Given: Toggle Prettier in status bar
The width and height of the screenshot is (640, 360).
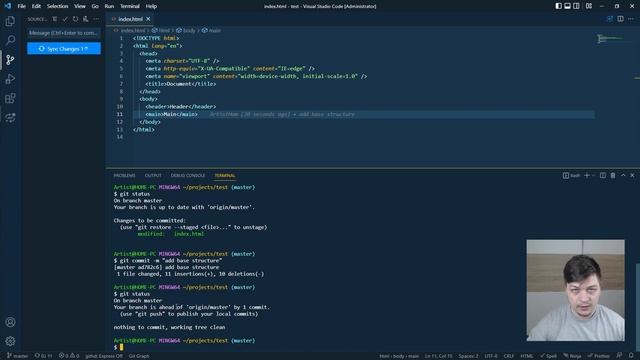Looking at the screenshot, I should coord(599,356).
